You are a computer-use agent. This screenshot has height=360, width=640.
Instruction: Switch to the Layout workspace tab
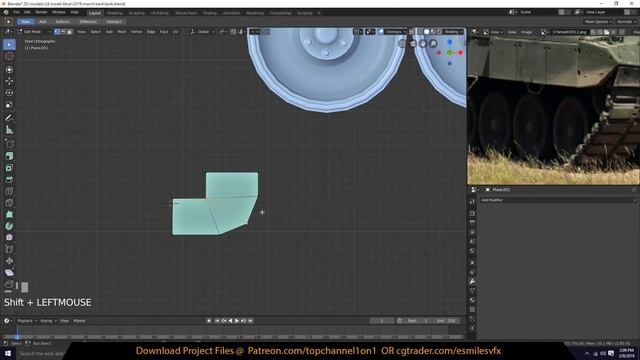click(95, 13)
